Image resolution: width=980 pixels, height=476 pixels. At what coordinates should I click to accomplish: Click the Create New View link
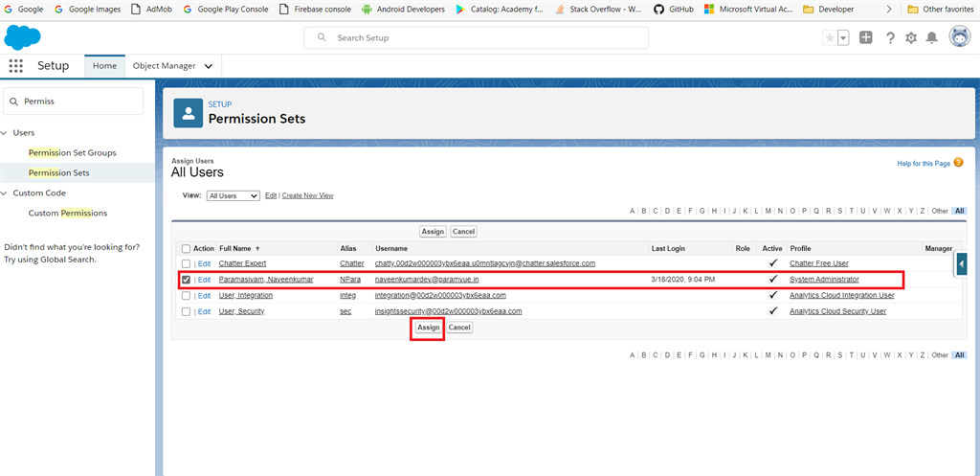coord(307,195)
